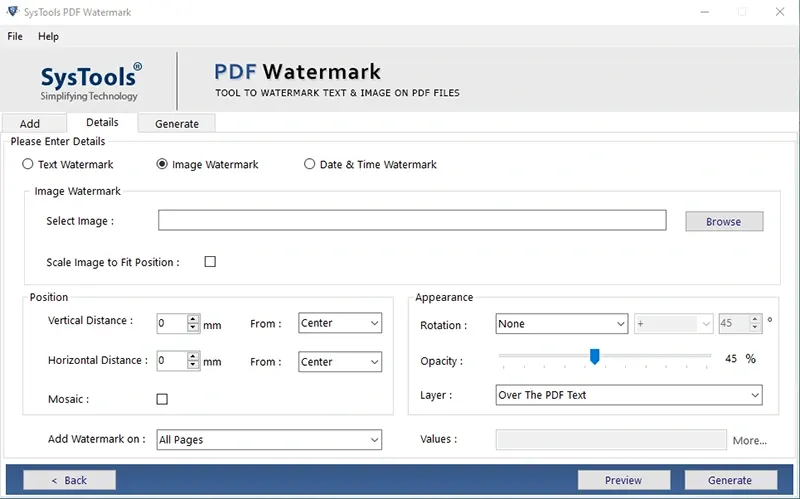
Task: Click the rotation degrees field showing 45
Action: tap(734, 323)
